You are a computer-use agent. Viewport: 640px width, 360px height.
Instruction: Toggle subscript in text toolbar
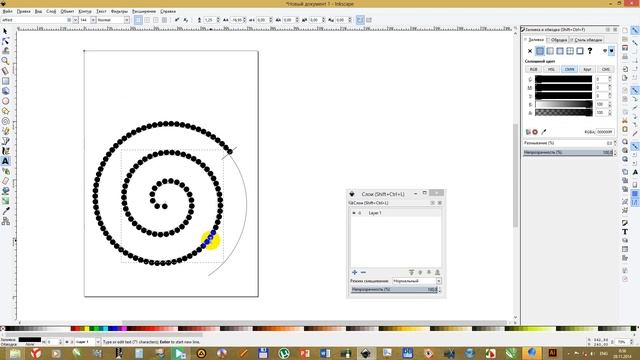click(186, 20)
